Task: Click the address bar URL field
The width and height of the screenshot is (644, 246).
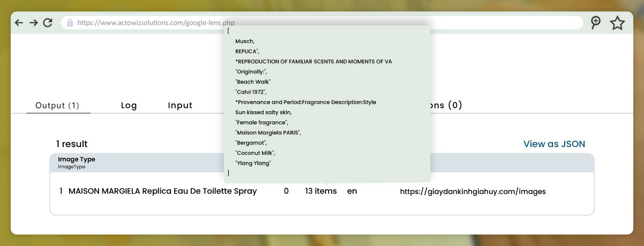Action: [321, 23]
